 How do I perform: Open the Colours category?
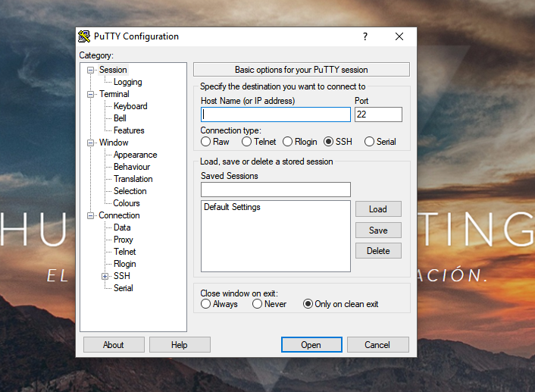pos(127,203)
